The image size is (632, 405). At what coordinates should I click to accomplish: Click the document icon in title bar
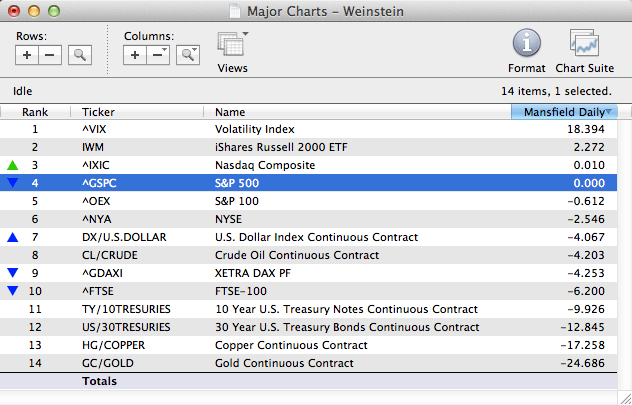235,10
